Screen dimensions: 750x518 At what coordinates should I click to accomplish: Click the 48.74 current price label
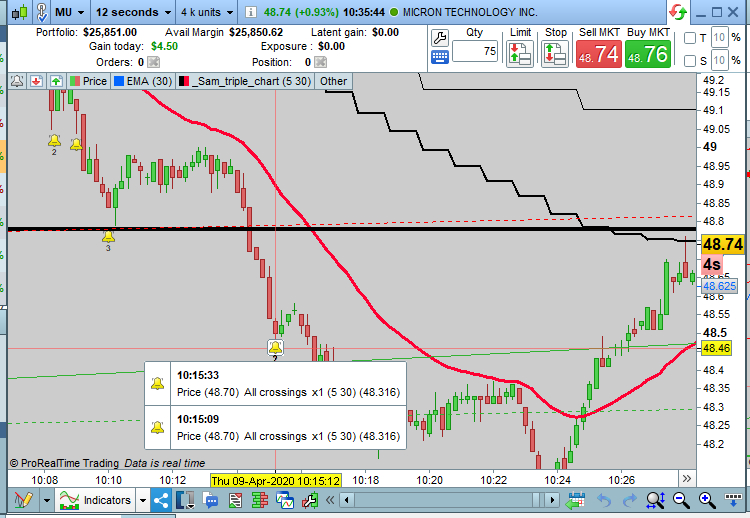(x=723, y=244)
